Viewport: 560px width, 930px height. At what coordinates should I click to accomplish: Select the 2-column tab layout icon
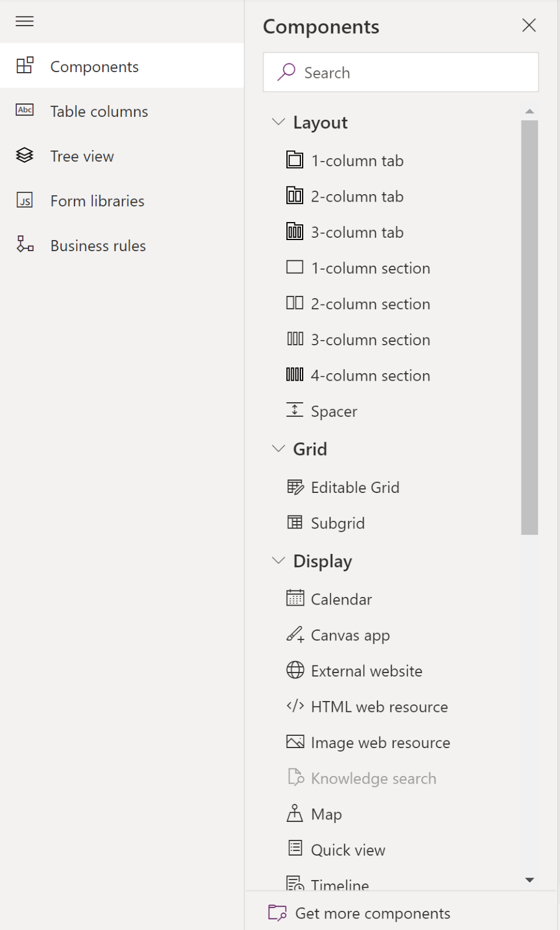click(x=295, y=196)
